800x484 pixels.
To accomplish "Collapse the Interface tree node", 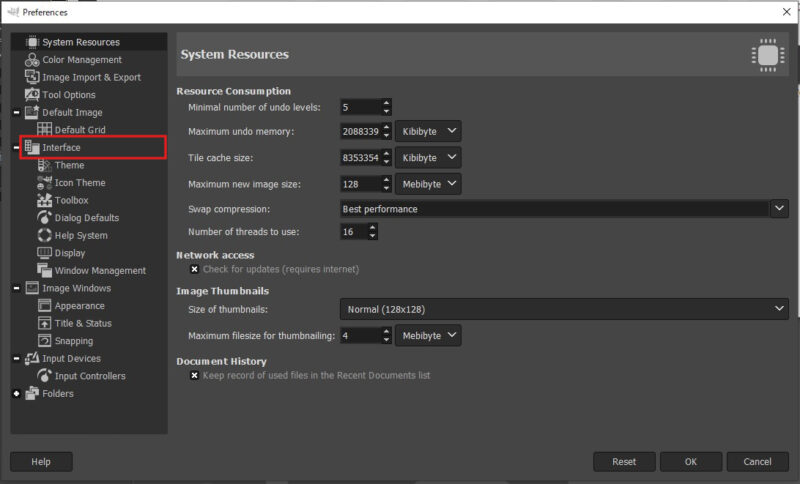I will [16, 147].
